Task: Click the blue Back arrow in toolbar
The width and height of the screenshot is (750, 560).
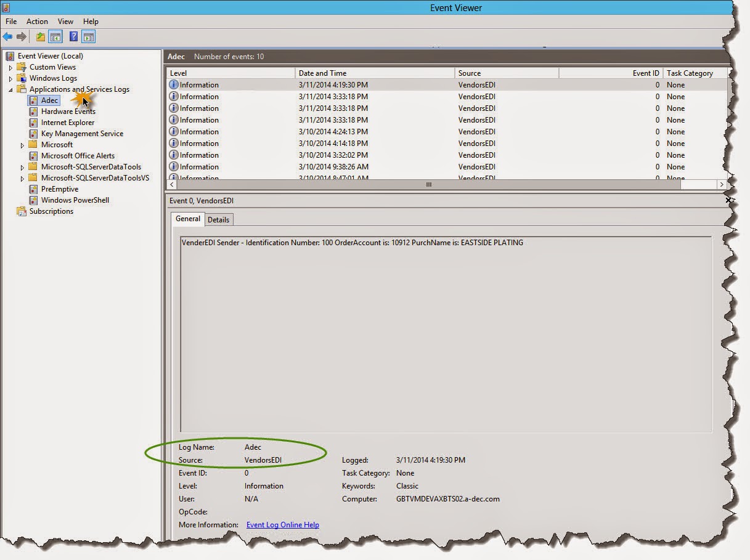Action: pyautogui.click(x=7, y=37)
